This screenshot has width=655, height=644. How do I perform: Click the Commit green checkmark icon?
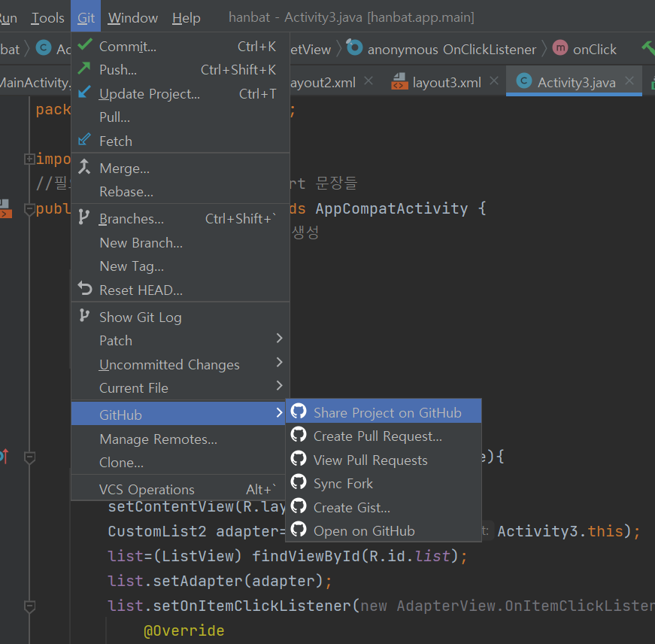(85, 44)
